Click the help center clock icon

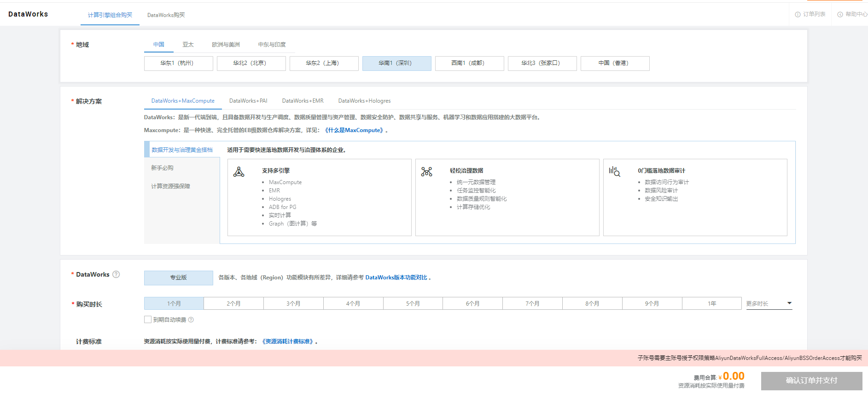point(840,15)
